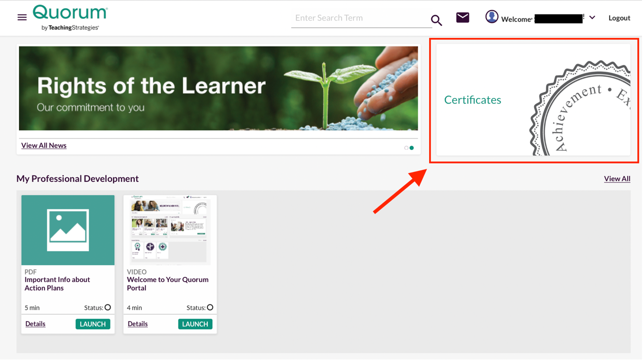The image size is (644, 362).
Task: Click the PDF image placeholder icon
Action: point(67,229)
